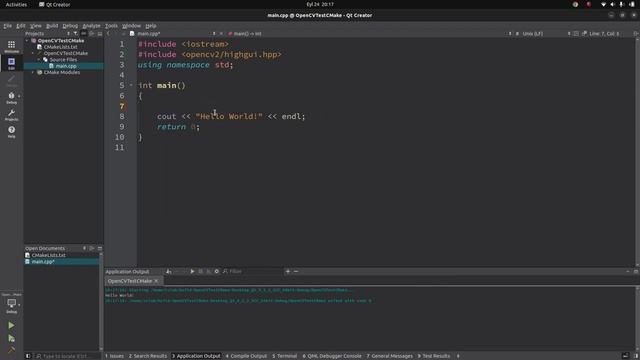
Task: Split the Open Documents panel
Action: point(92,248)
